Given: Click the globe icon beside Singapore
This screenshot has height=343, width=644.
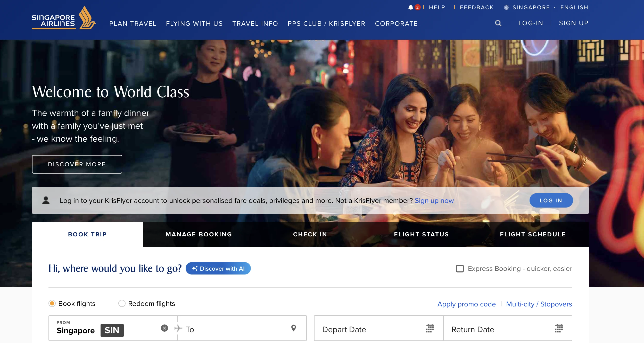Looking at the screenshot, I should (x=506, y=7).
